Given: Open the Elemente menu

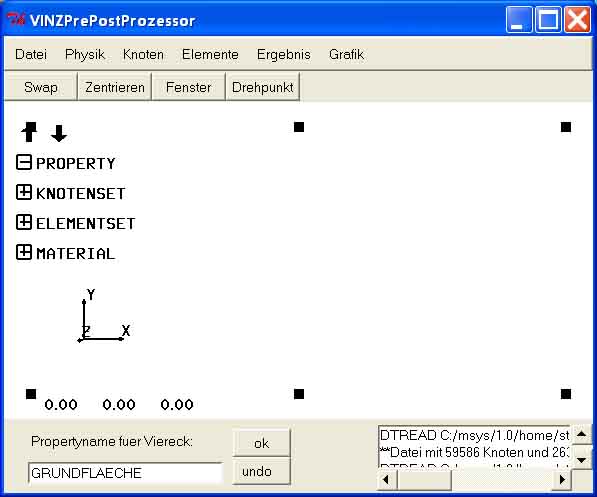Looking at the screenshot, I should (x=210, y=54).
